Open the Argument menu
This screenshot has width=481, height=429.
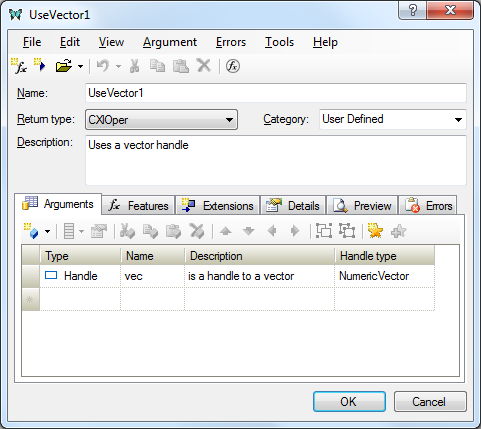pos(170,42)
